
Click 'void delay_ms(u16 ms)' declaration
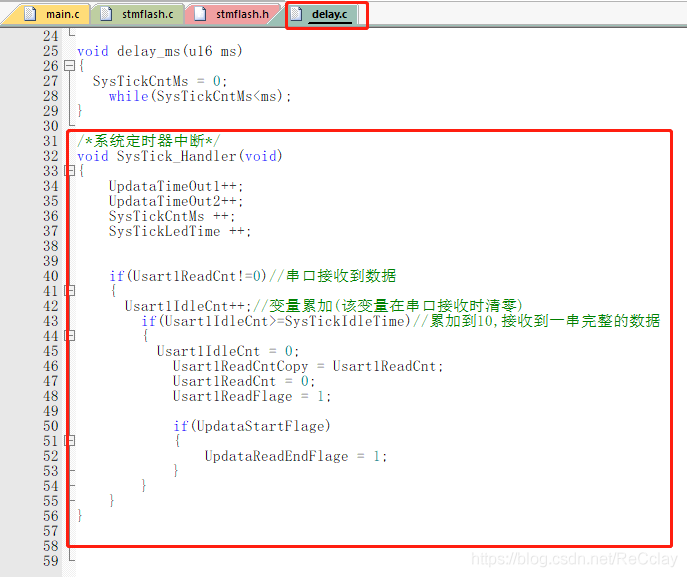159,51
